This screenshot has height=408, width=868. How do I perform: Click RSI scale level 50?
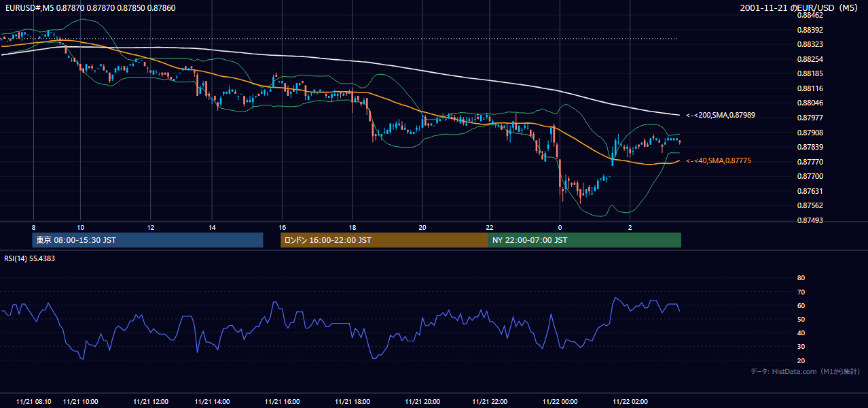click(801, 319)
